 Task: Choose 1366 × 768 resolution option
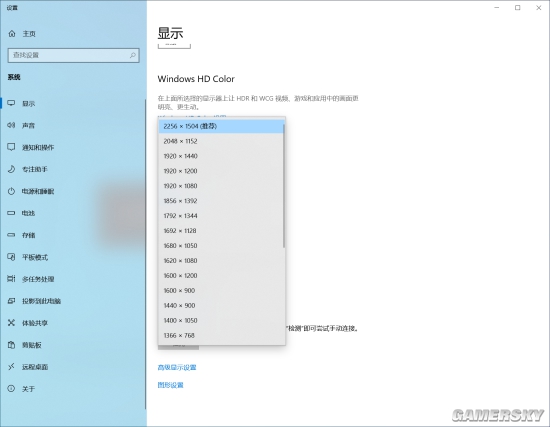(x=221, y=335)
